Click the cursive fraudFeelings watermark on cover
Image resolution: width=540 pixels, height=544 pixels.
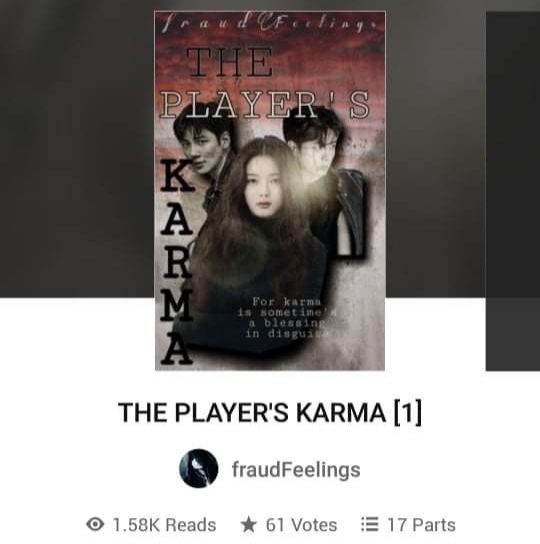coord(270,24)
